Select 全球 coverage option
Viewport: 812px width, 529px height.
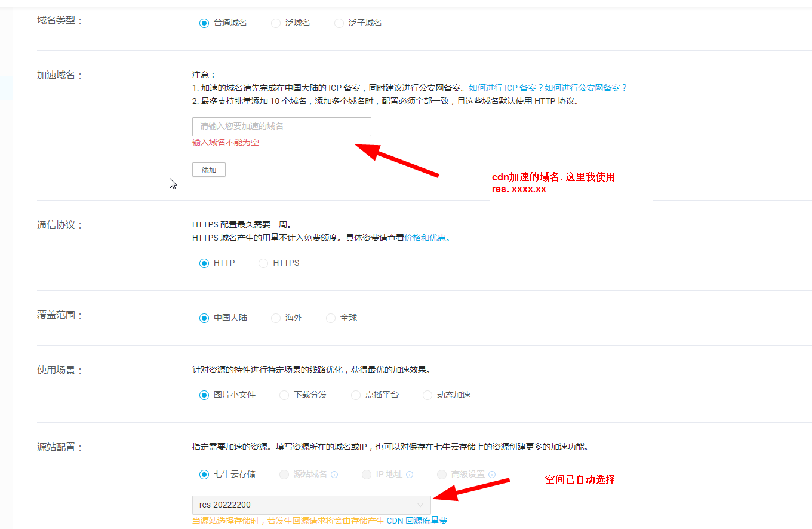pyautogui.click(x=331, y=318)
